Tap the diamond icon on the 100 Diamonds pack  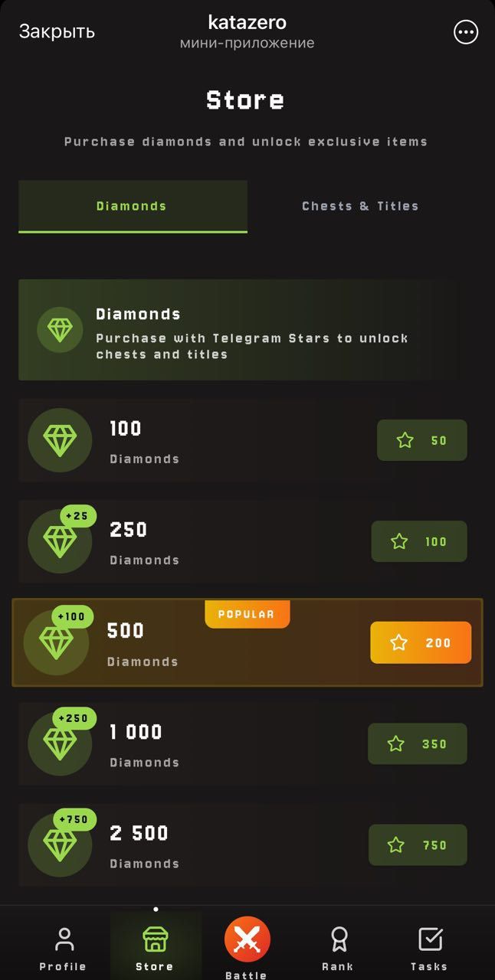pyautogui.click(x=60, y=440)
